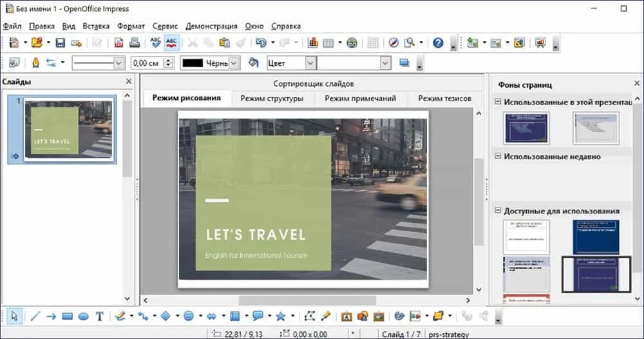Open the Вставка menu
Image resolution: width=644 pixels, height=339 pixels.
coord(96,26)
